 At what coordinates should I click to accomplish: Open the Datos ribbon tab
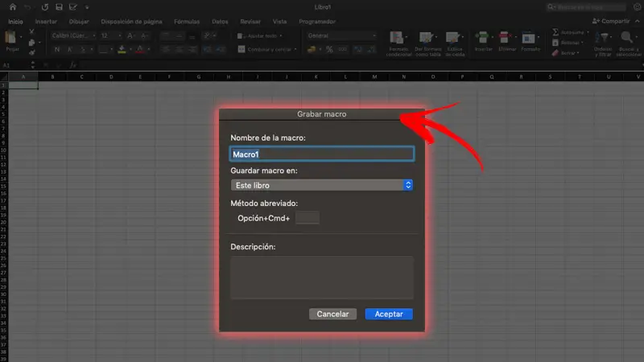(220, 22)
